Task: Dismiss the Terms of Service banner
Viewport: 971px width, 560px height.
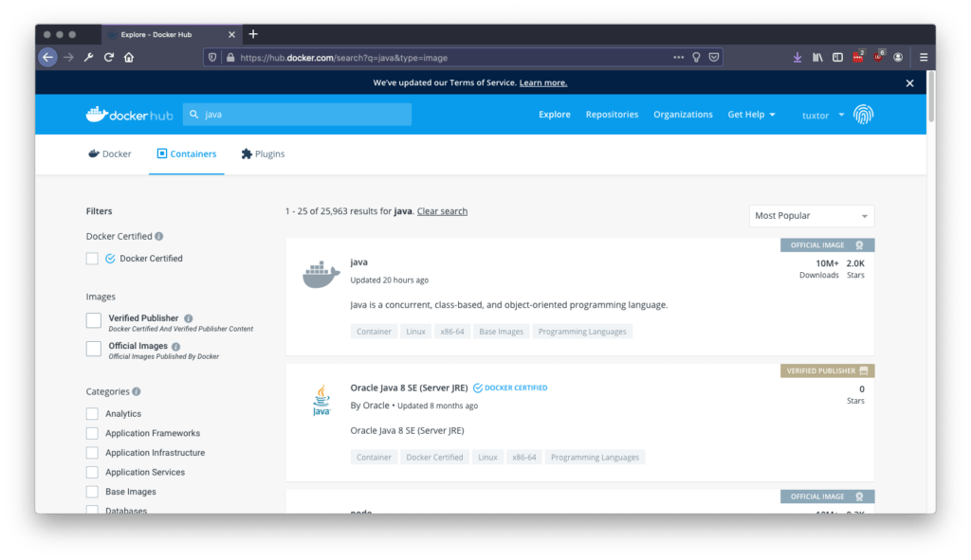Action: [909, 83]
